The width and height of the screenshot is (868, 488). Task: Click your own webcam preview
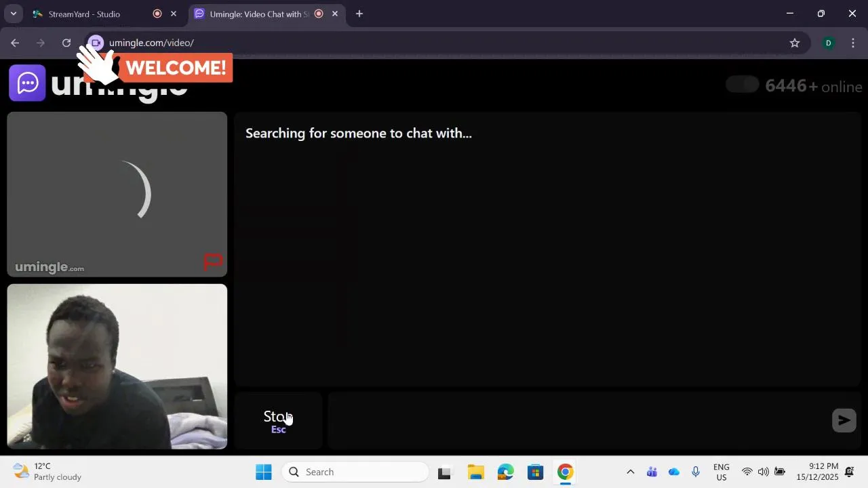[117, 366]
